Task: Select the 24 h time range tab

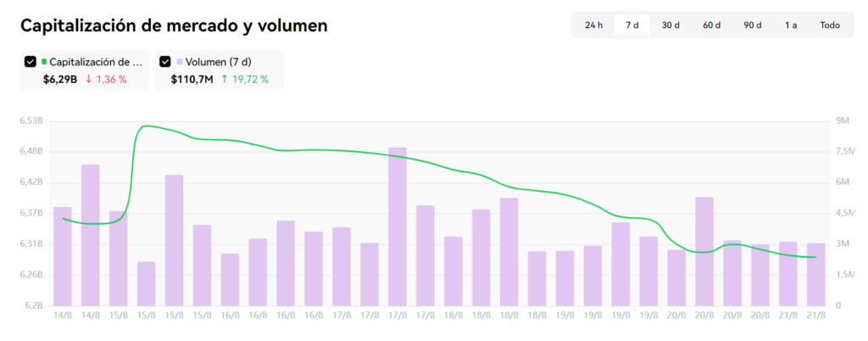Action: coord(593,25)
